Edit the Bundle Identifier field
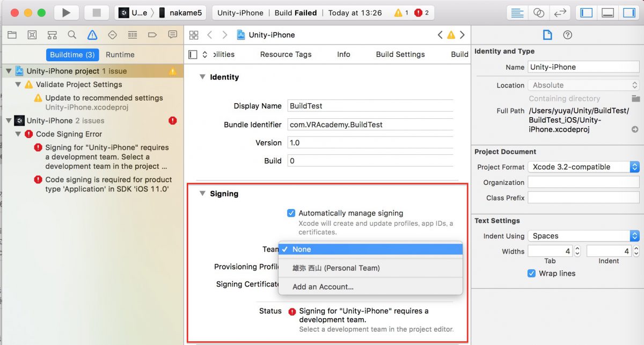Screen dimensions: 644x345 [370, 125]
